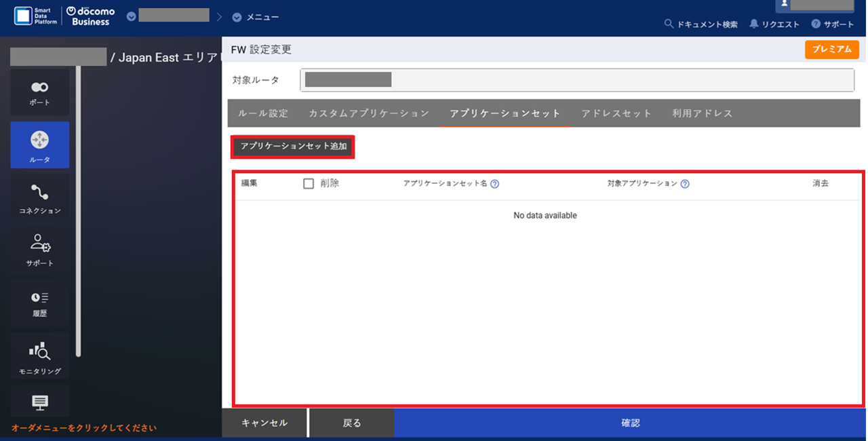Toggle the 削除 checkbox in the table header
The width and height of the screenshot is (868, 441).
[309, 183]
